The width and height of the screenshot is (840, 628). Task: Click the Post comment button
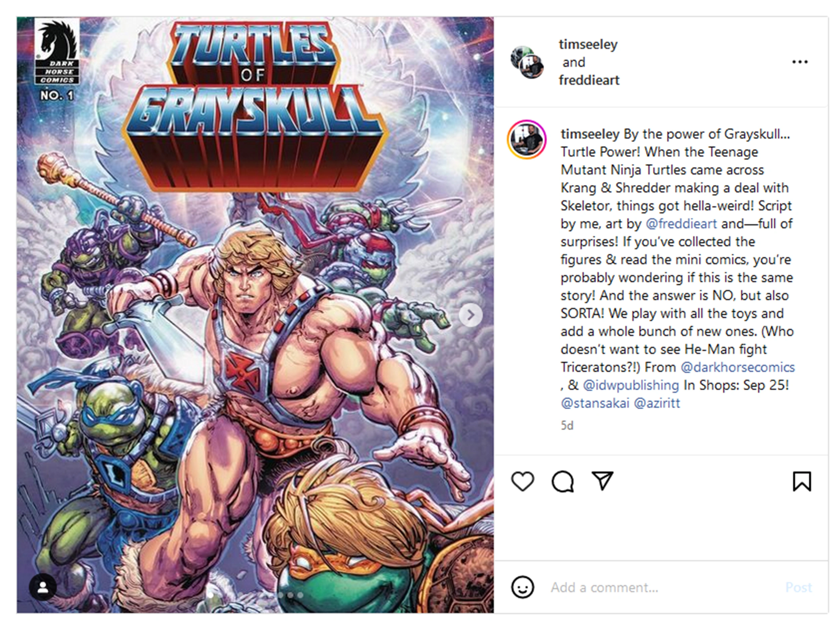click(x=799, y=587)
